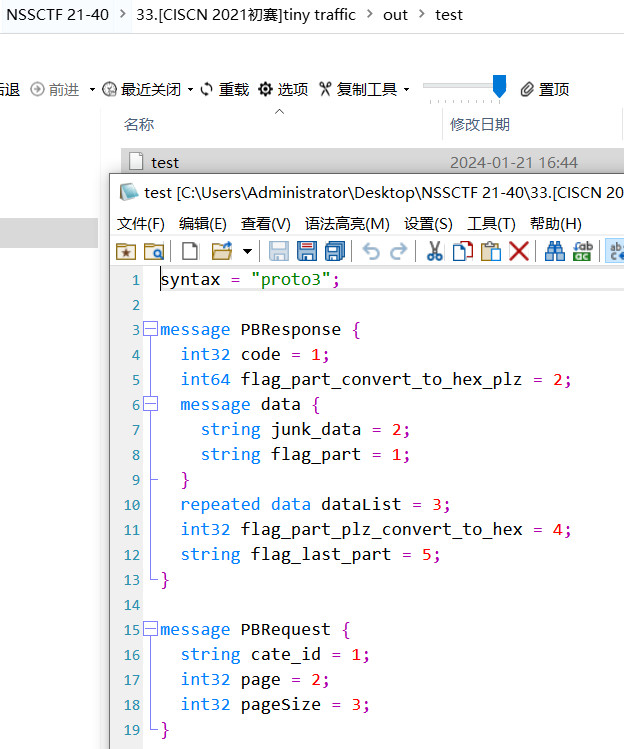
Task: Paste from clipboard icon
Action: [x=491, y=251]
